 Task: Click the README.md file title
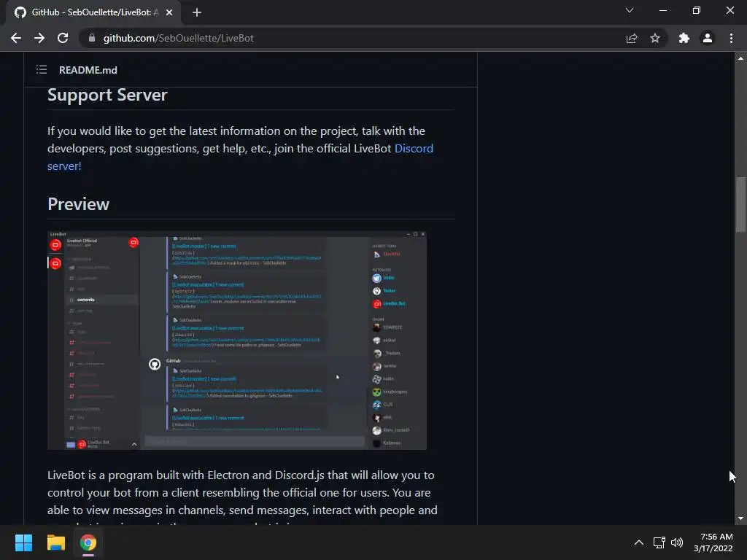[88, 70]
